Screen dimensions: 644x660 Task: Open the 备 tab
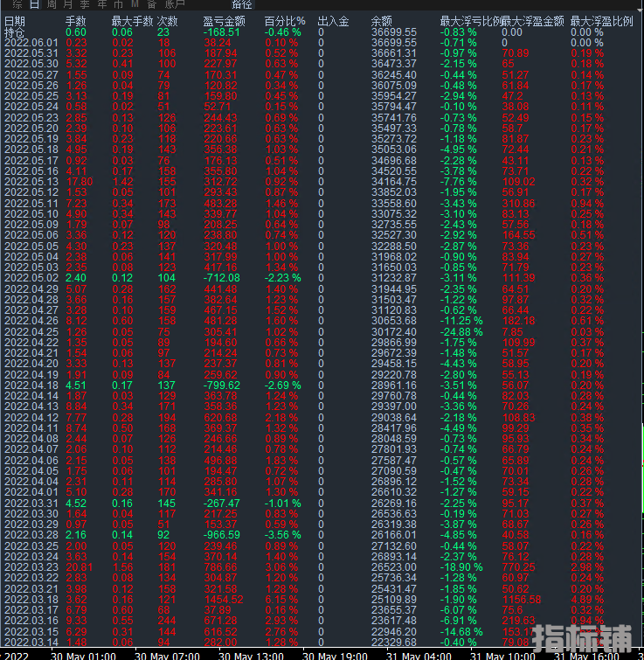(150, 5)
